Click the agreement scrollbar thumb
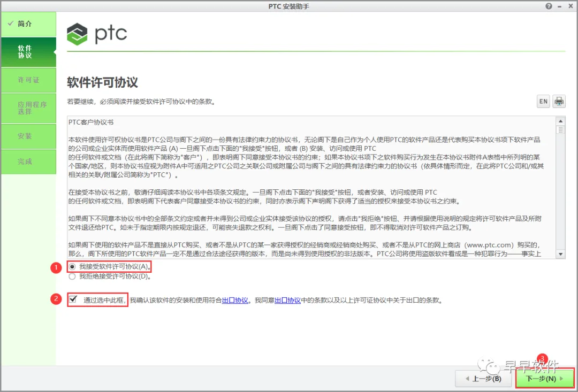Screen dimensions: 578x392 pos(561,129)
